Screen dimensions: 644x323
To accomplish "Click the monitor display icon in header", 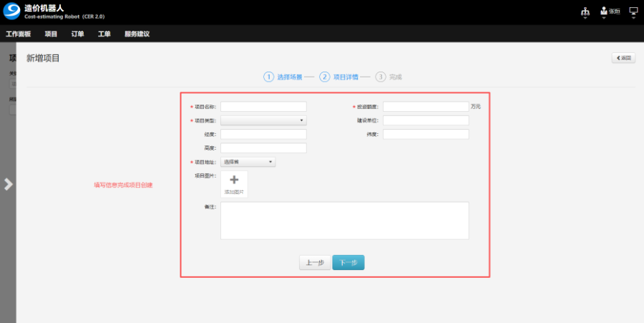I will click(x=633, y=11).
